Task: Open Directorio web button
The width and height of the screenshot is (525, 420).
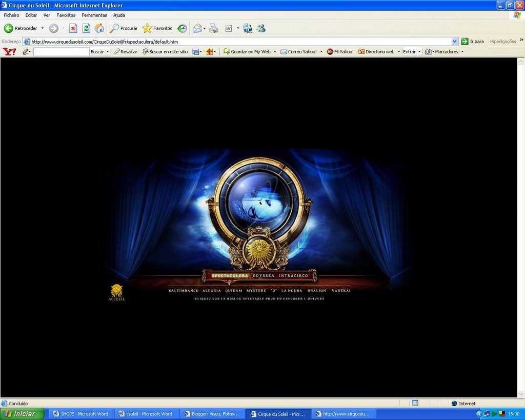Action: coord(376,52)
